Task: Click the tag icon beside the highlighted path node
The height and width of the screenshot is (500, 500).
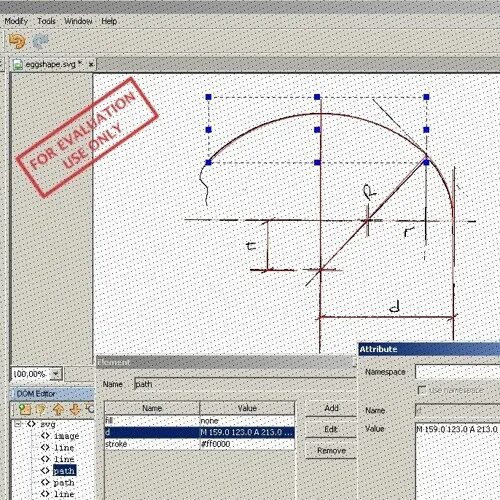Action: coord(45,471)
